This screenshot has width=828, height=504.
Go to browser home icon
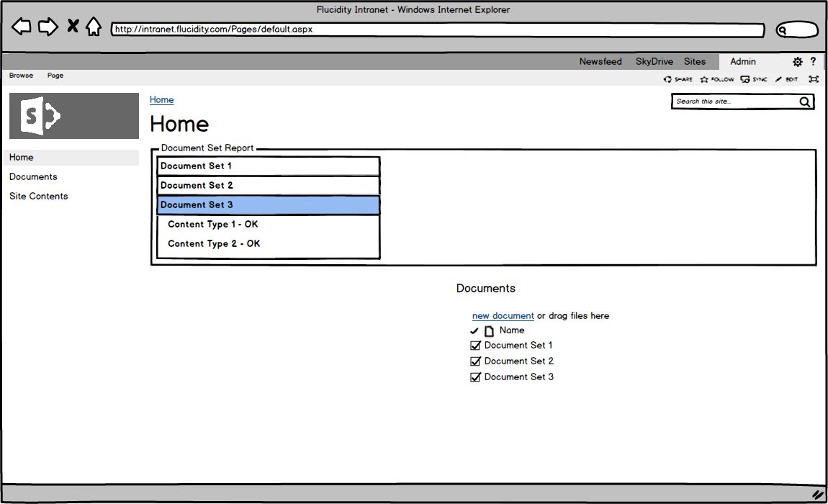pos(94,27)
